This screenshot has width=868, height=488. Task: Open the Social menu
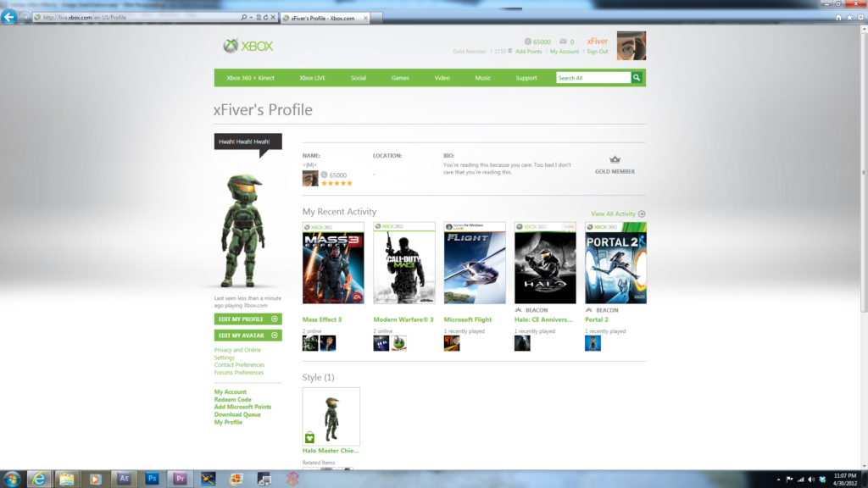(359, 78)
